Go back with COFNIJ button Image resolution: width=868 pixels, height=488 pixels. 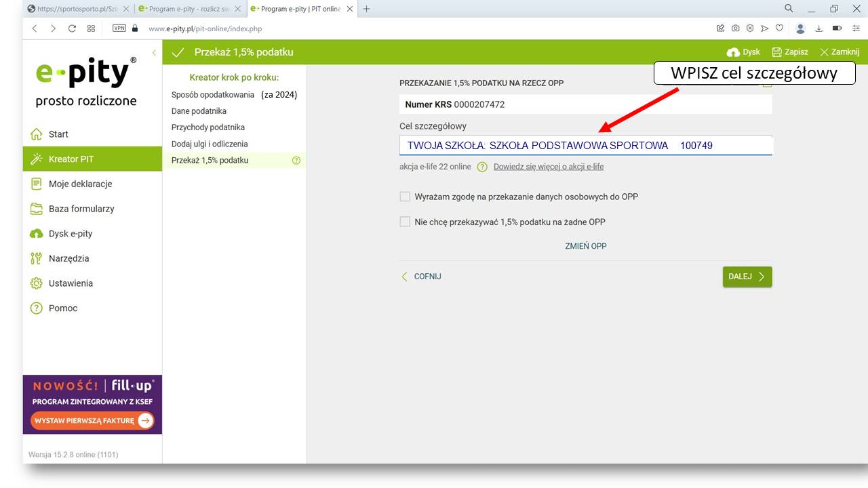[x=421, y=277]
